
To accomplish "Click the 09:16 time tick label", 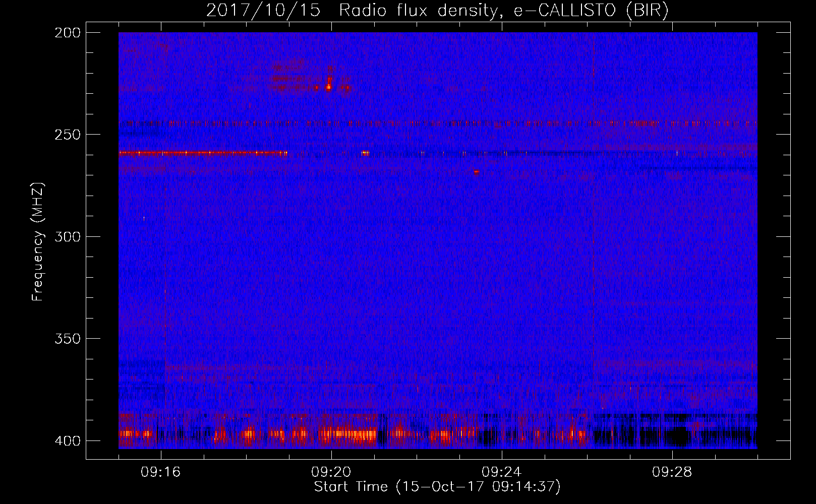I will pyautogui.click(x=161, y=472).
